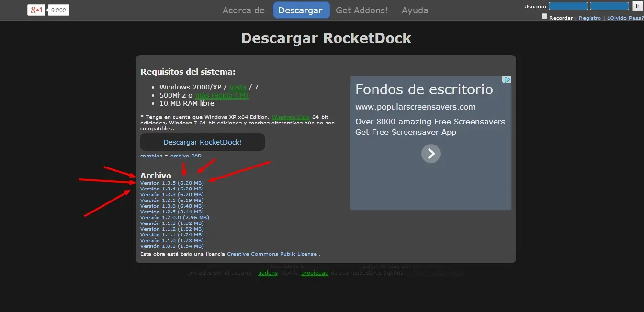The image size is (644, 312).
Task: Download Versión 1.3.3 (6.20 MB)
Action: click(x=172, y=194)
